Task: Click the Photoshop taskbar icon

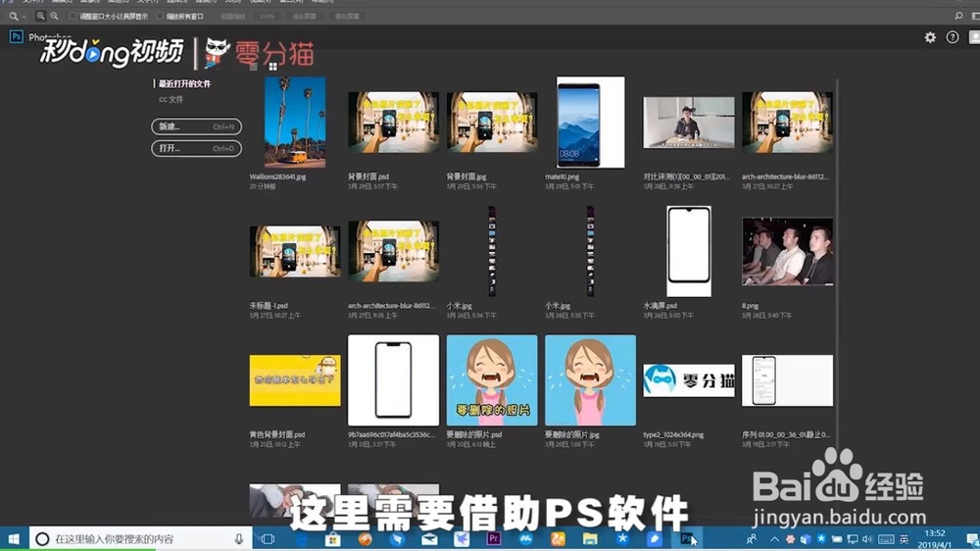Action: tap(686, 538)
